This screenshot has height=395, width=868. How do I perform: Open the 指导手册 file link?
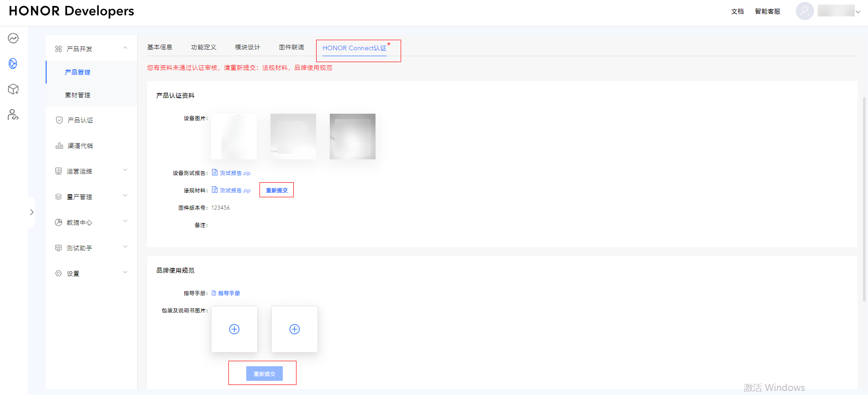tap(228, 293)
